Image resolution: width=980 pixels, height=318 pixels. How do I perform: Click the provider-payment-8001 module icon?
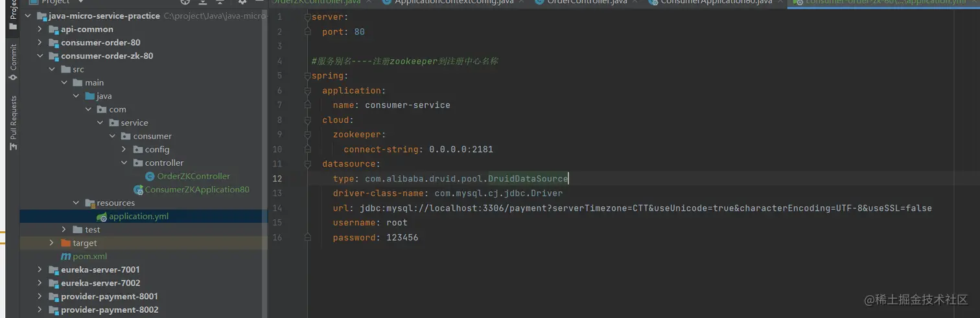click(53, 297)
